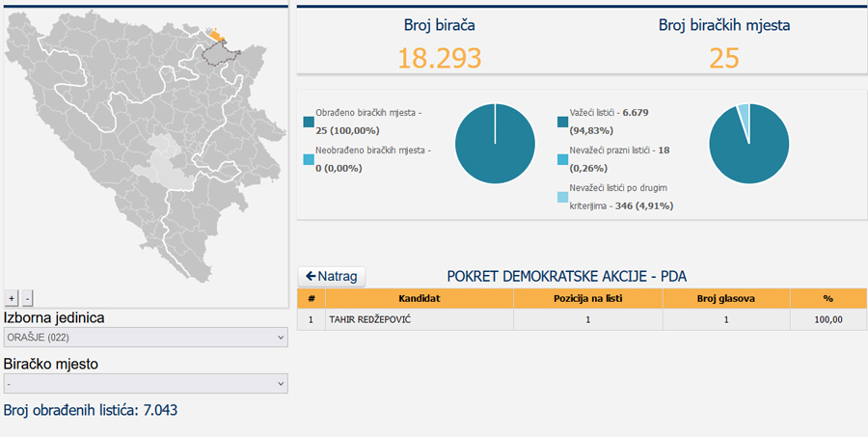Click the Neobrađeno biračkih mjesta legend swatch
Viewport: 868px width, 437px height.
309,159
